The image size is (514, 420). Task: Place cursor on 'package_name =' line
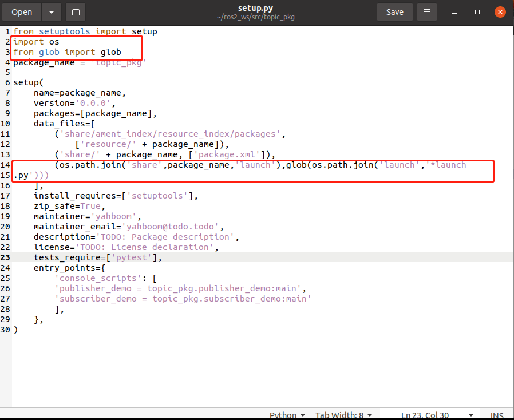click(80, 62)
